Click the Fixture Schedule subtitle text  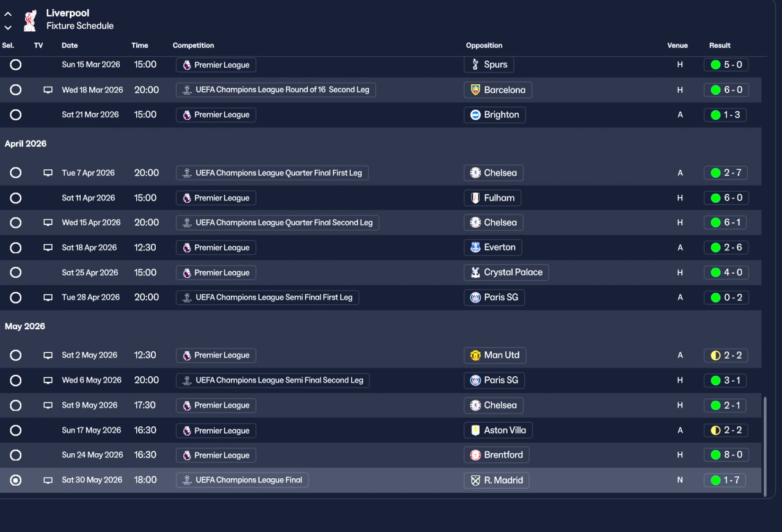coord(80,26)
